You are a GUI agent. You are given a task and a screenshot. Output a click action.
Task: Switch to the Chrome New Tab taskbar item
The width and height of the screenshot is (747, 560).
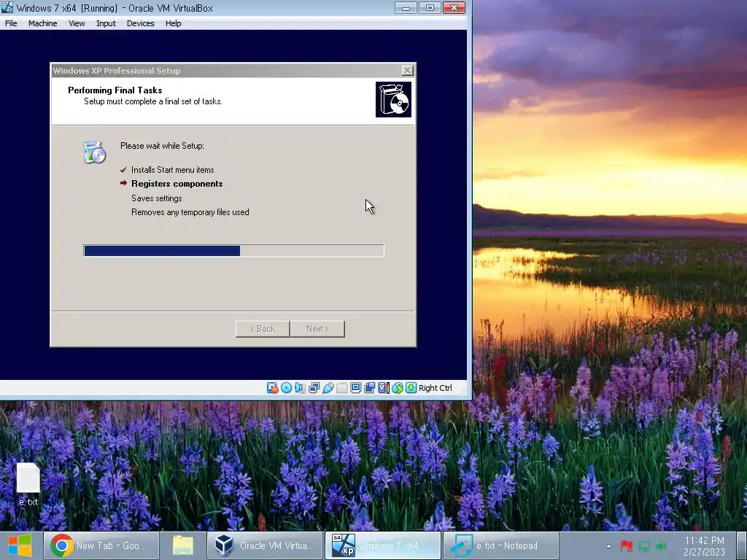101,545
